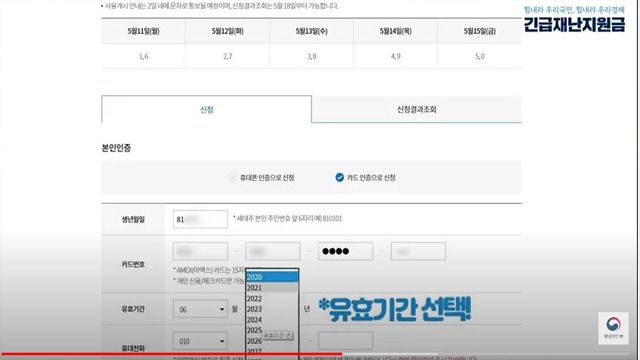Click the 5월14일(목) table header
The width and height of the screenshot is (640, 360).
[x=396, y=31]
